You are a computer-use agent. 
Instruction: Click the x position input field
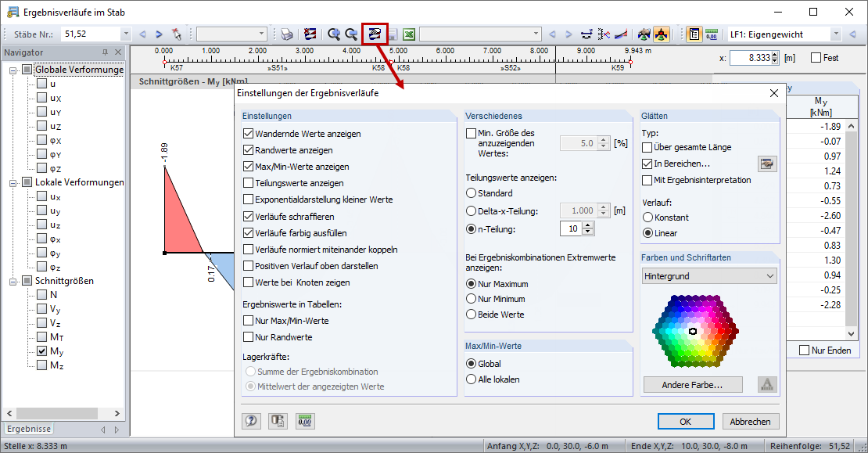point(751,56)
